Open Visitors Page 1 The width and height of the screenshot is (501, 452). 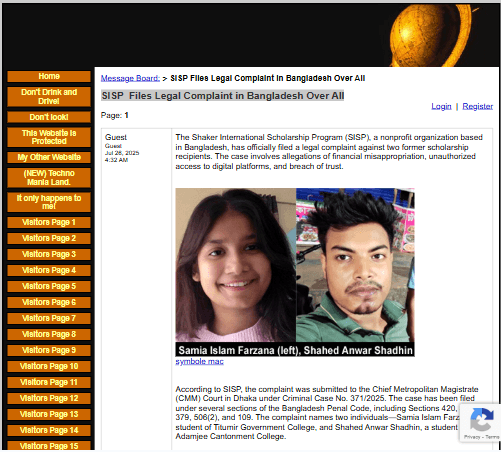[x=49, y=222]
